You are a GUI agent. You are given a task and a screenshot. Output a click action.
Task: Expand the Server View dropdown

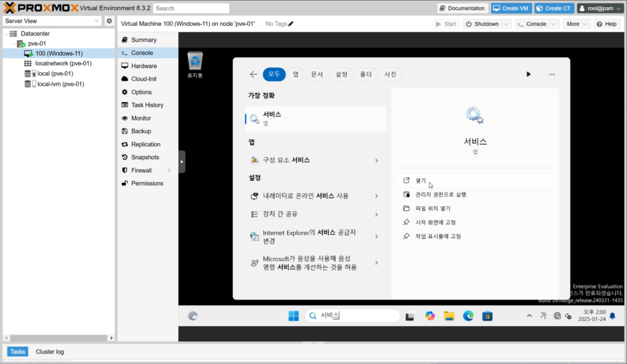coord(97,21)
